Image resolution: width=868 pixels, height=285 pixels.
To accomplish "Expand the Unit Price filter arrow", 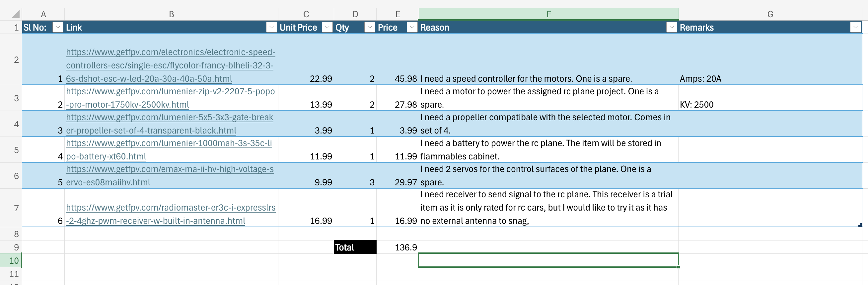I will (327, 27).
